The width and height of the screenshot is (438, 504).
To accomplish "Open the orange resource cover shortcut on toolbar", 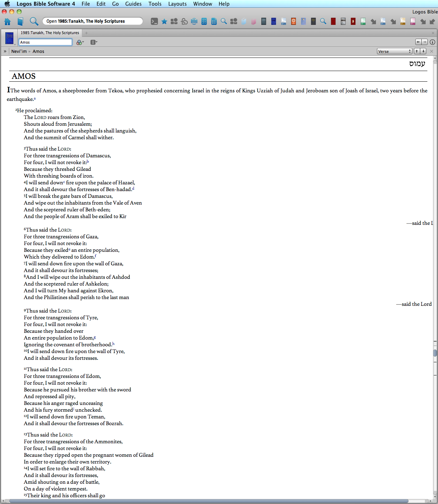I will point(293,21).
